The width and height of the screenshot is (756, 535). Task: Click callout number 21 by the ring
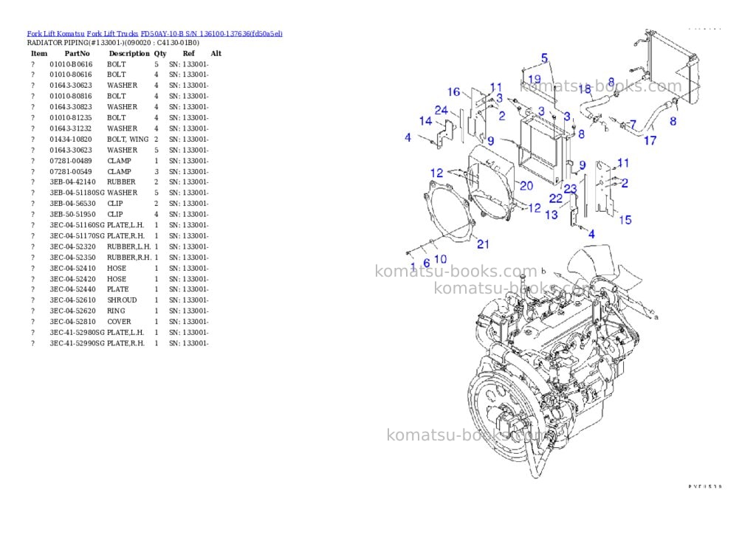pyautogui.click(x=483, y=244)
